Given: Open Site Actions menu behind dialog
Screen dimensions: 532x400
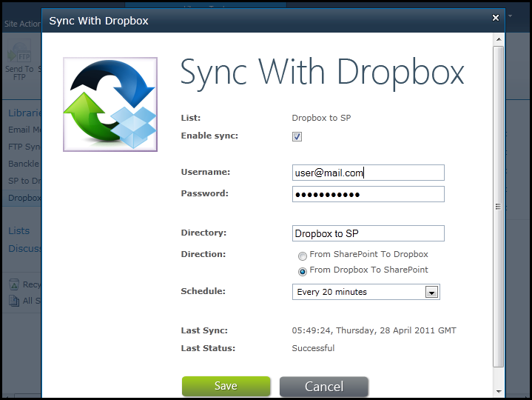Looking at the screenshot, I should coord(22,24).
